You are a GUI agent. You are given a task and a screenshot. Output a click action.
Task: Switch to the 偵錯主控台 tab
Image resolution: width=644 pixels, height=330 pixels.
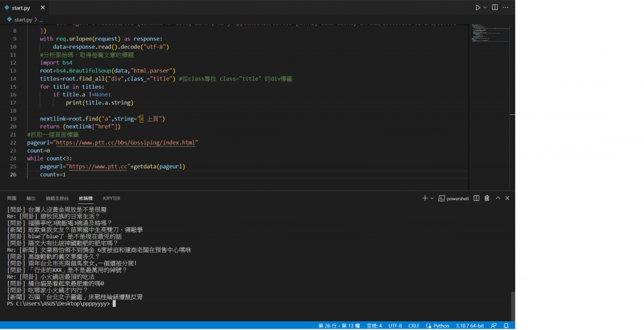(57, 198)
